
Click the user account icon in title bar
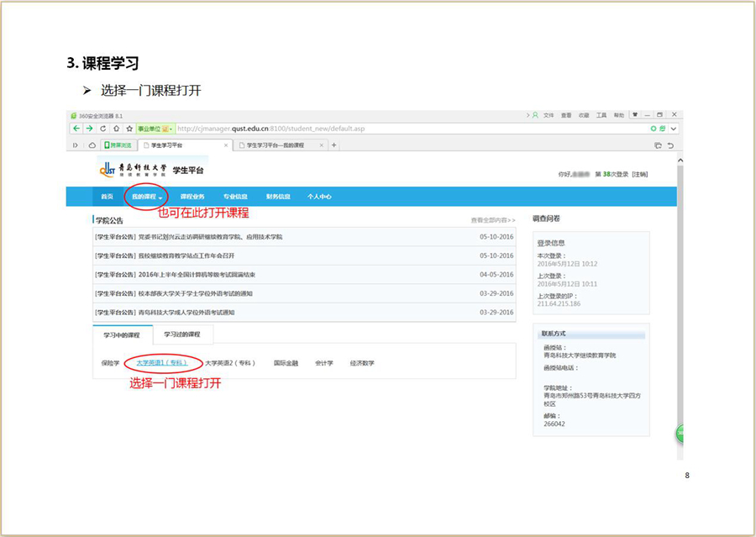(x=535, y=115)
